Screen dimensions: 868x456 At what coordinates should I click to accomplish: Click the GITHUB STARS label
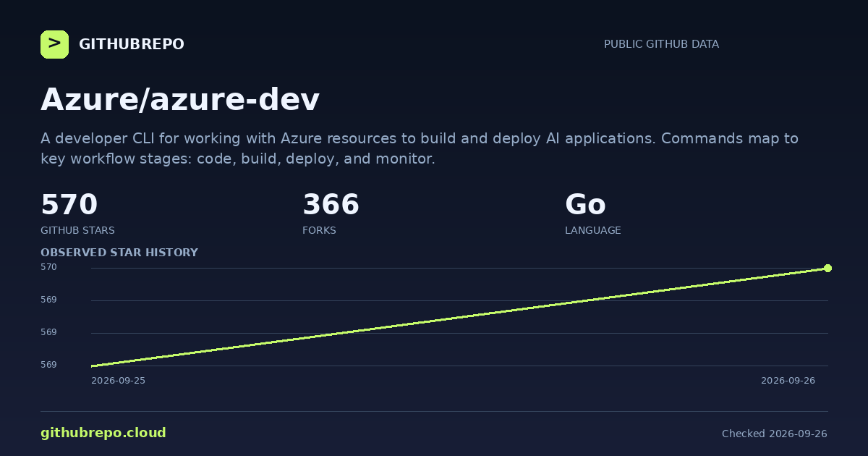[x=77, y=230]
